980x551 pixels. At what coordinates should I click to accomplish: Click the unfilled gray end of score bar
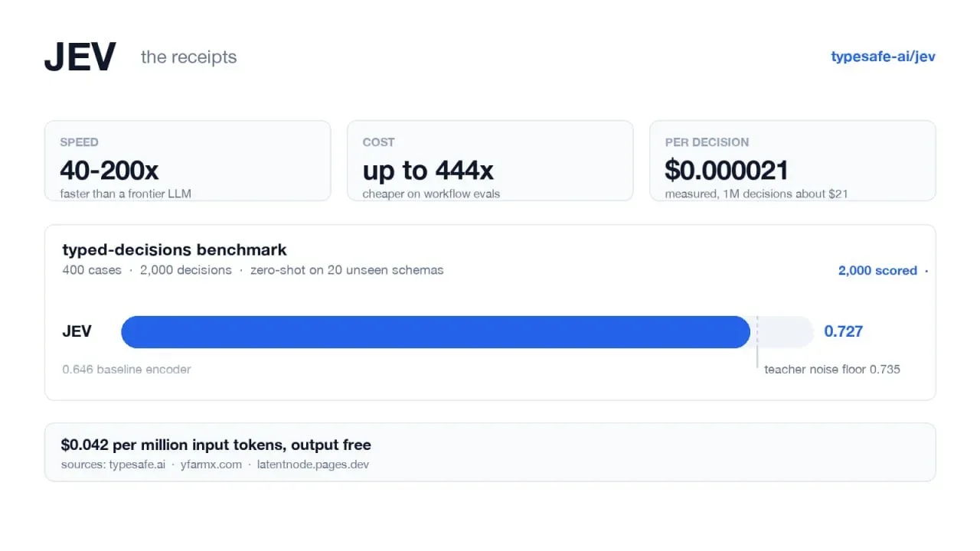click(x=782, y=332)
